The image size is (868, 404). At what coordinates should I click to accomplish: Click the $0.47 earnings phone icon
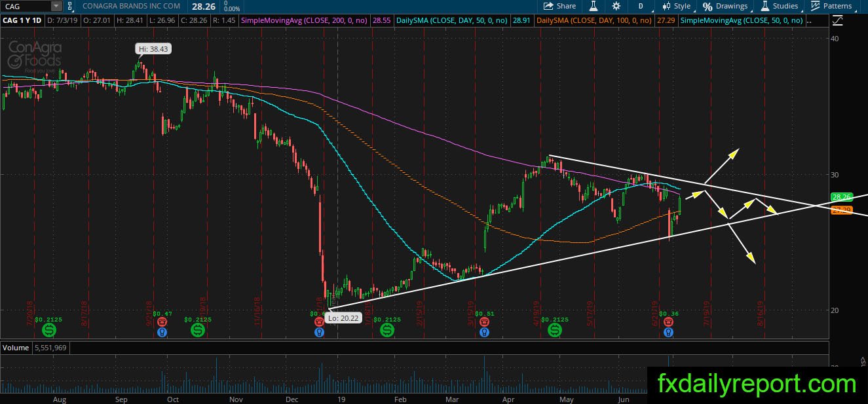tap(163, 322)
